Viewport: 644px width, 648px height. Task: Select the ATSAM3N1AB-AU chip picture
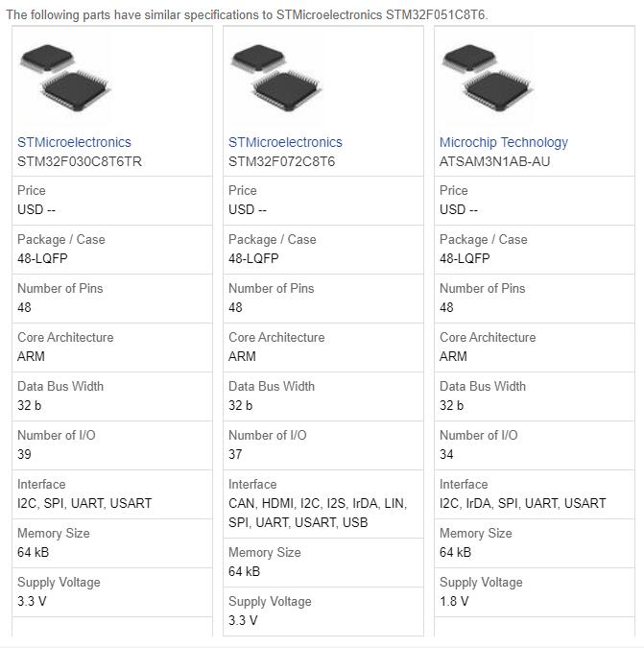pos(486,79)
